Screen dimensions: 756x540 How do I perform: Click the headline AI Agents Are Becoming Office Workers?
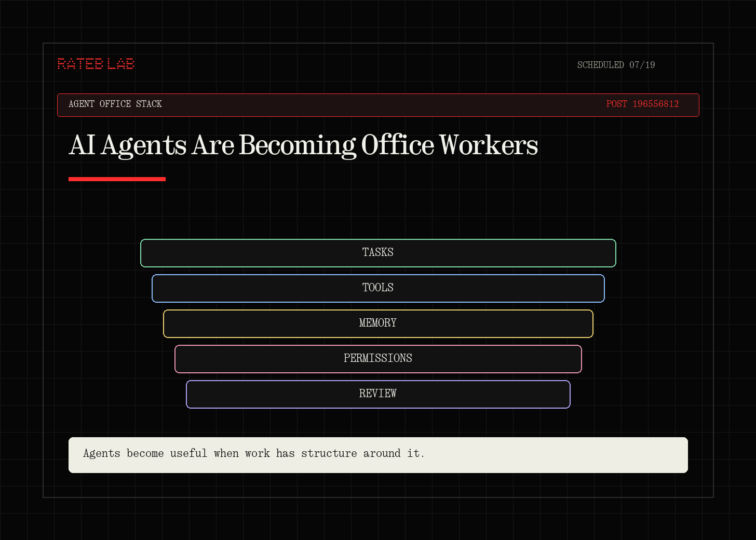(x=303, y=145)
